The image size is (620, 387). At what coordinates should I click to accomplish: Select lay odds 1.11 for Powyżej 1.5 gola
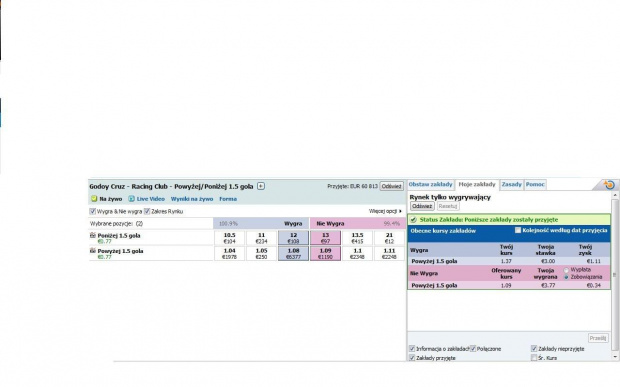tap(389, 253)
